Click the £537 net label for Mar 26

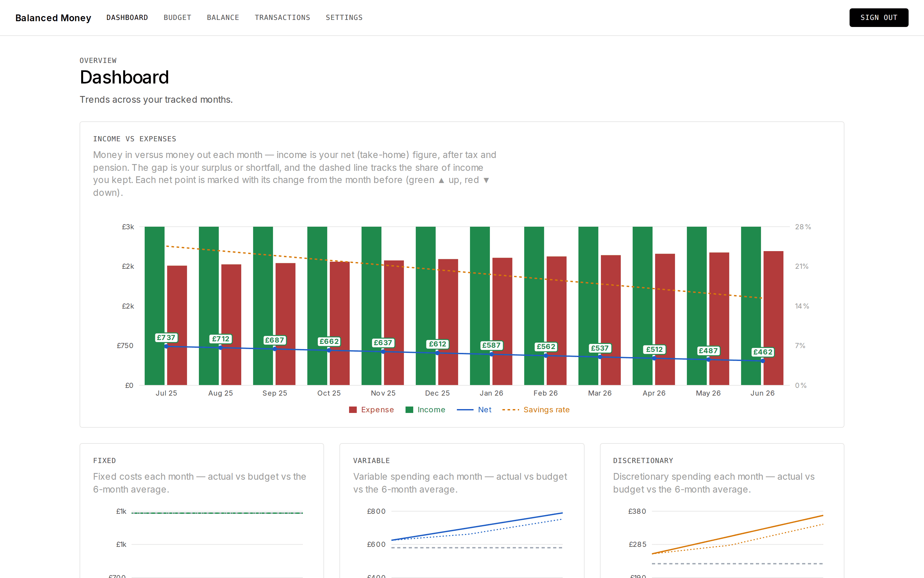[600, 348]
